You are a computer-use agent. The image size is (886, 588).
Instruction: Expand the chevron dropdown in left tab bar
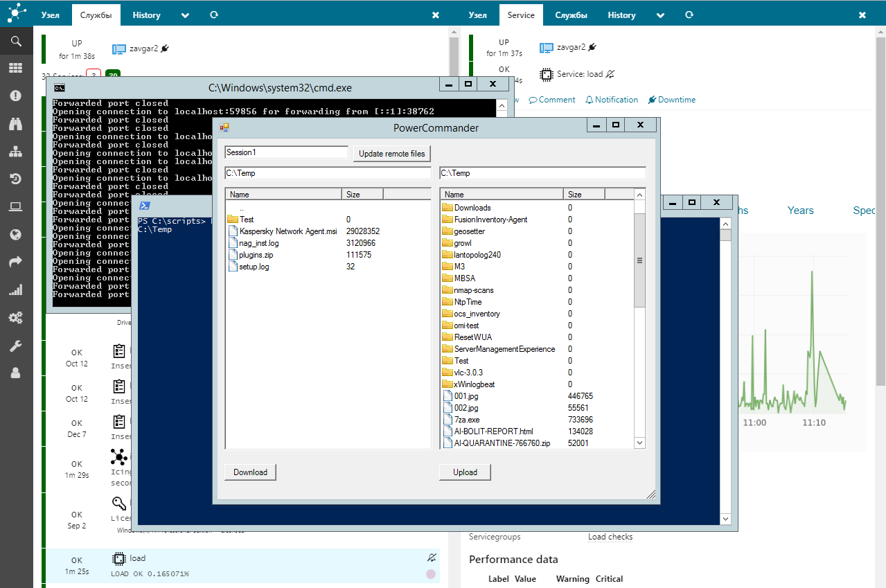(184, 15)
